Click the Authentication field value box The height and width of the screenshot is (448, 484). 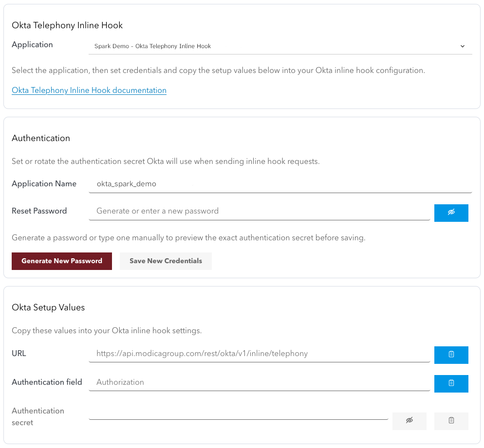point(259,382)
